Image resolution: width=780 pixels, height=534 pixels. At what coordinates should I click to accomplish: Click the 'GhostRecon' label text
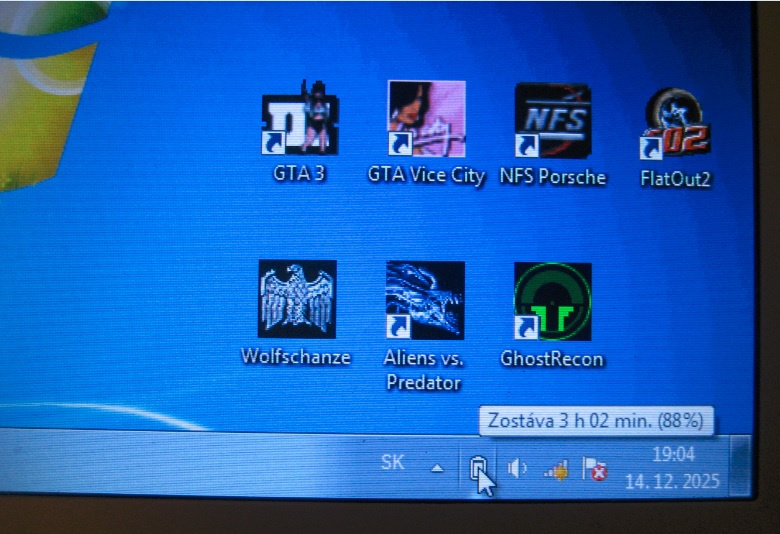click(552, 359)
